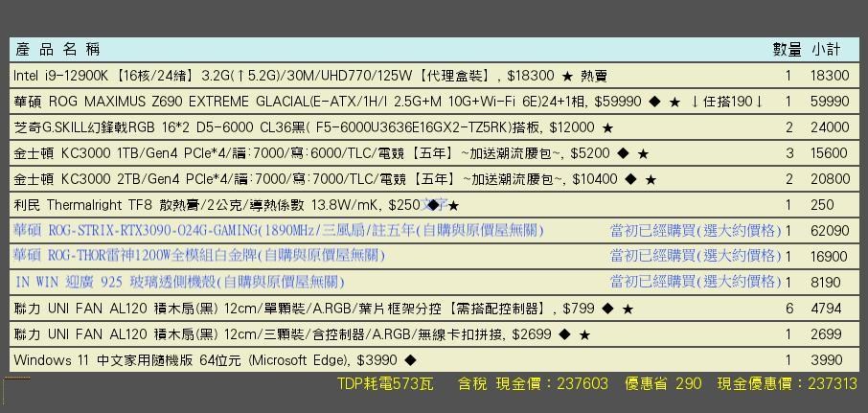Click the star mark on the KC3000 2TB row
This screenshot has width=868, height=413.
[x=651, y=180]
